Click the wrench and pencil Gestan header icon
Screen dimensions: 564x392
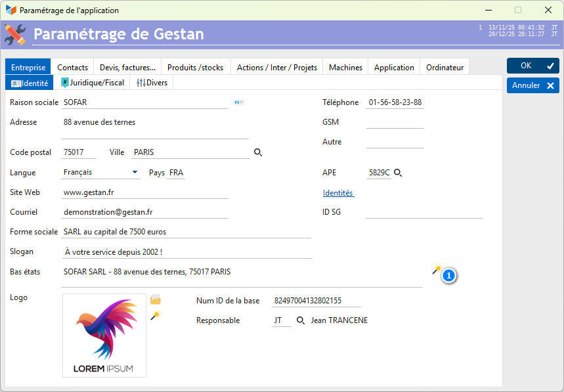[x=15, y=34]
